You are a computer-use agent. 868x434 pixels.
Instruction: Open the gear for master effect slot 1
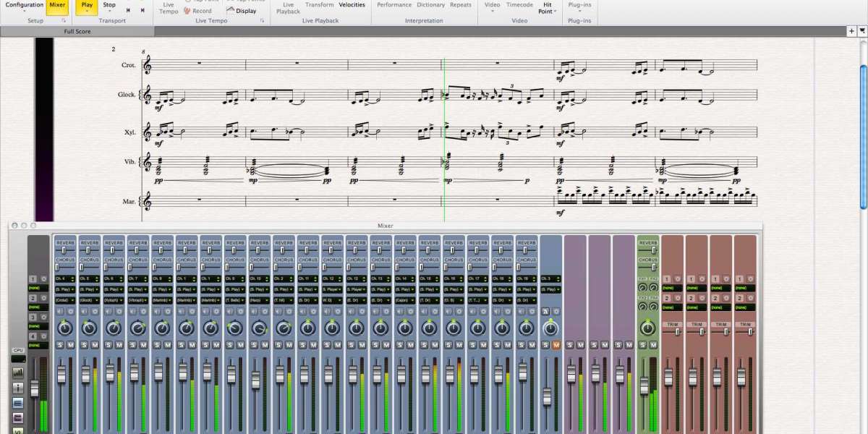43,278
